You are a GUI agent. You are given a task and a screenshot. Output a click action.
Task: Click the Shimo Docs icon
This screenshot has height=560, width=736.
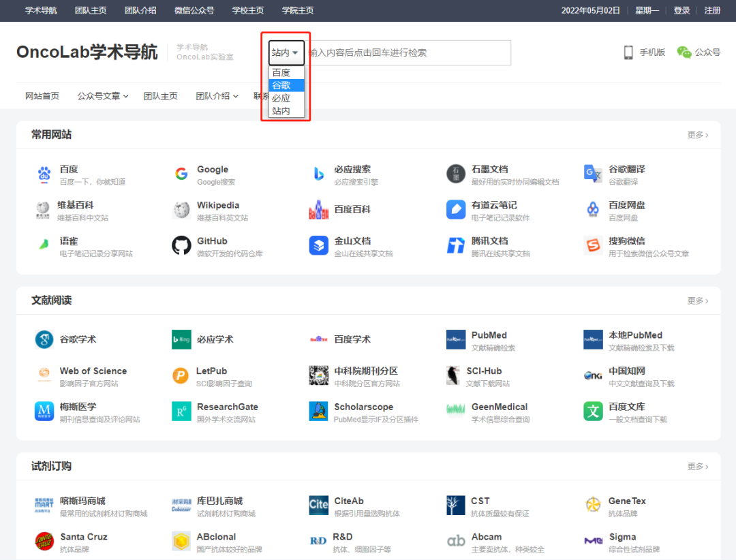[x=456, y=174]
